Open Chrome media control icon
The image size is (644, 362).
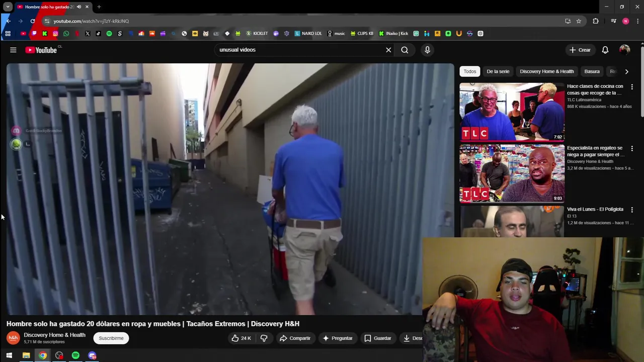613,21
